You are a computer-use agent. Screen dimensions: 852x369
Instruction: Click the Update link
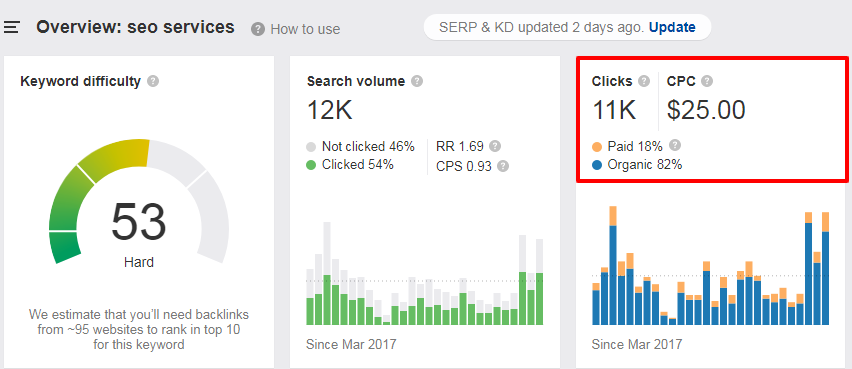672,27
